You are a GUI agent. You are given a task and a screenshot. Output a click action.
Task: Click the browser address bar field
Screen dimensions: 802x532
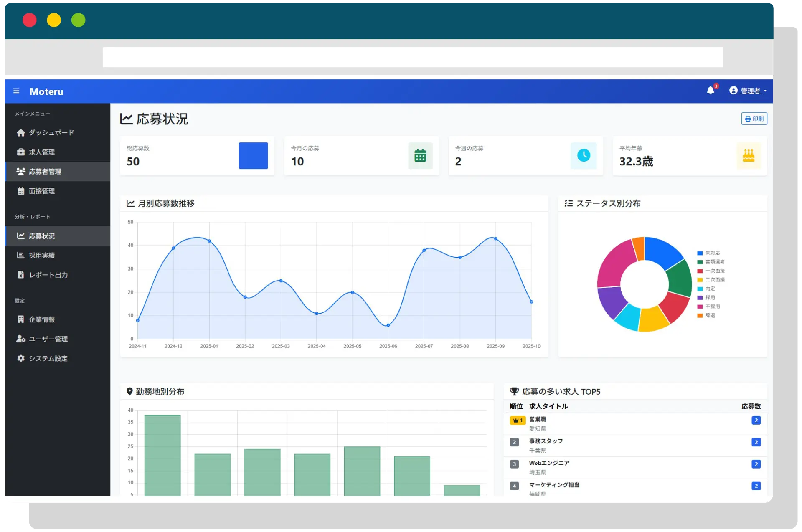(413, 57)
